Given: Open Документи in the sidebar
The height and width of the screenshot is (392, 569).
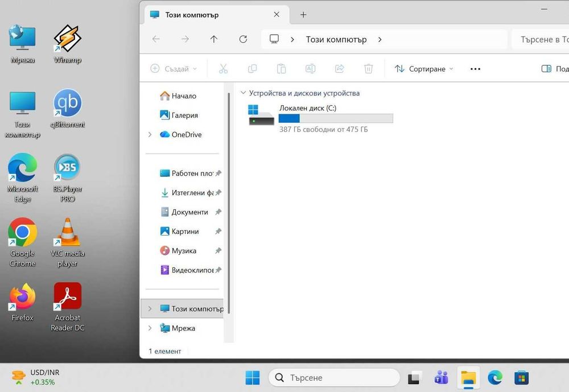Looking at the screenshot, I should (x=184, y=212).
